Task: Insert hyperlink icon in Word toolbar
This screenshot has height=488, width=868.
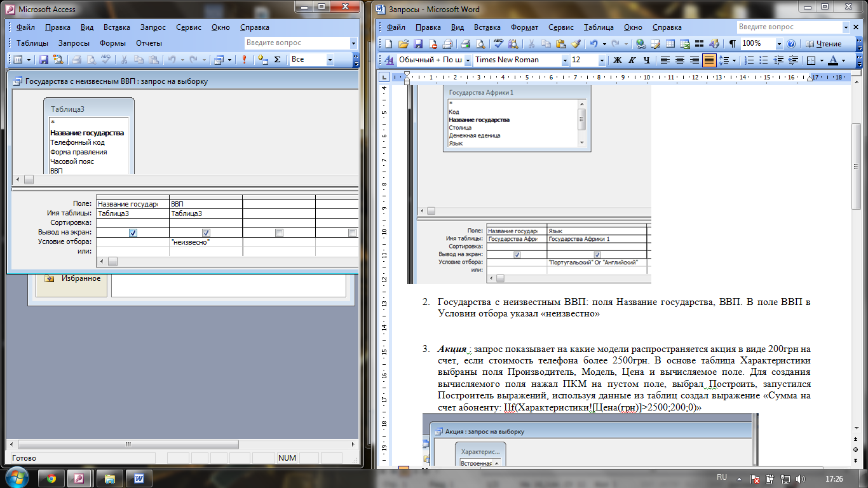Action: (641, 44)
